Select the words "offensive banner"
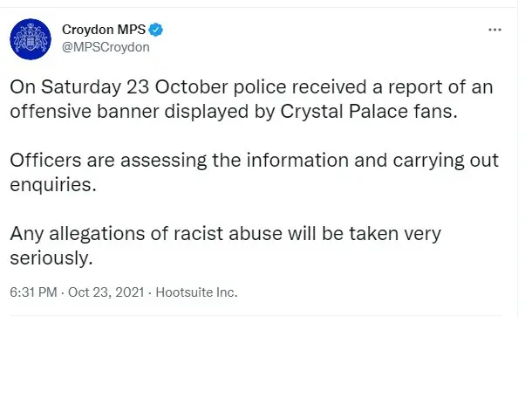532x419 pixels. (x=84, y=112)
